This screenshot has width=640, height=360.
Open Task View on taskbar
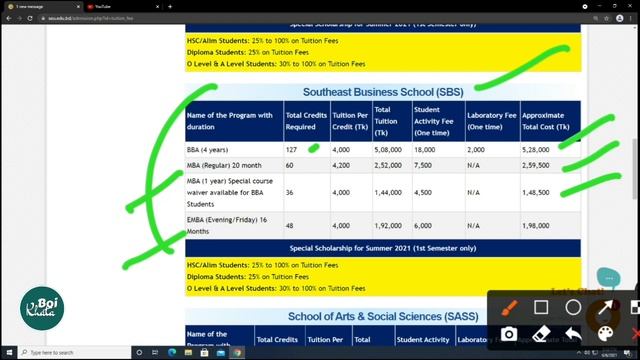tap(155, 352)
